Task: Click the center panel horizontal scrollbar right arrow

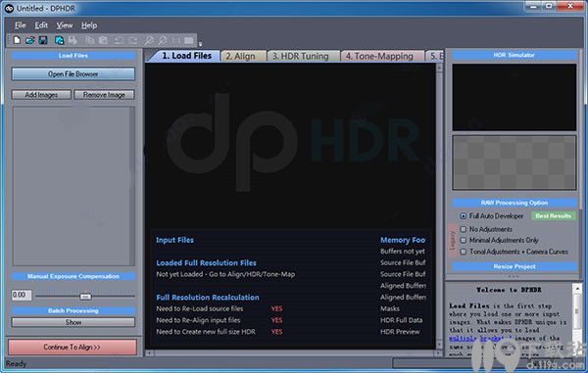Action: (439, 353)
